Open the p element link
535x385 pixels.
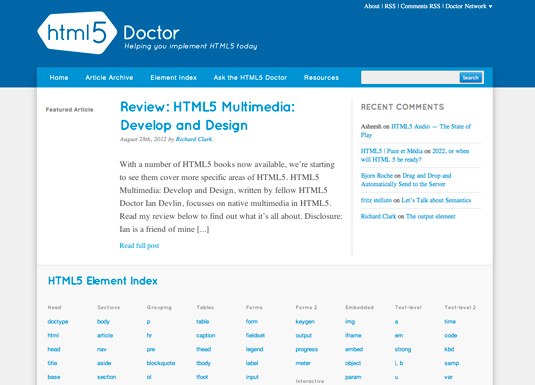pyautogui.click(x=148, y=322)
